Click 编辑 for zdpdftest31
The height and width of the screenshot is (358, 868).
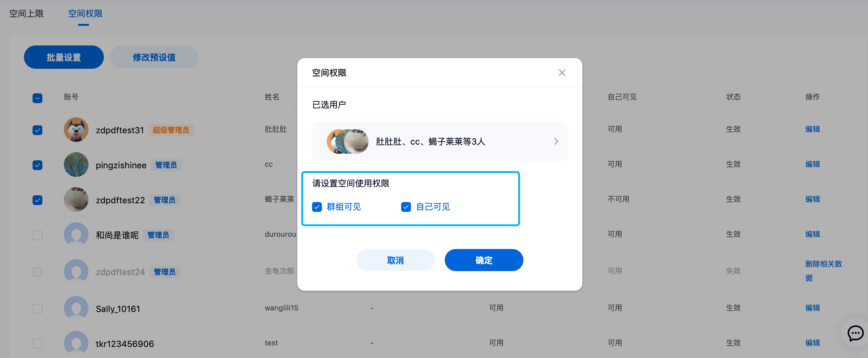tap(812, 129)
